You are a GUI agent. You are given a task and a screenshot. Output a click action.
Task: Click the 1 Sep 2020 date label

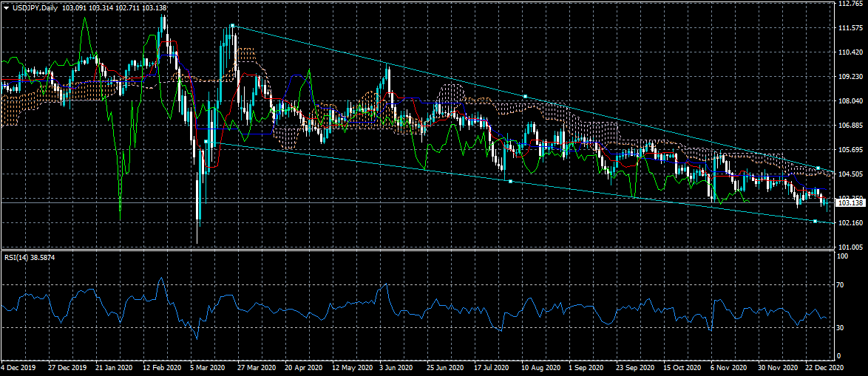tap(587, 367)
